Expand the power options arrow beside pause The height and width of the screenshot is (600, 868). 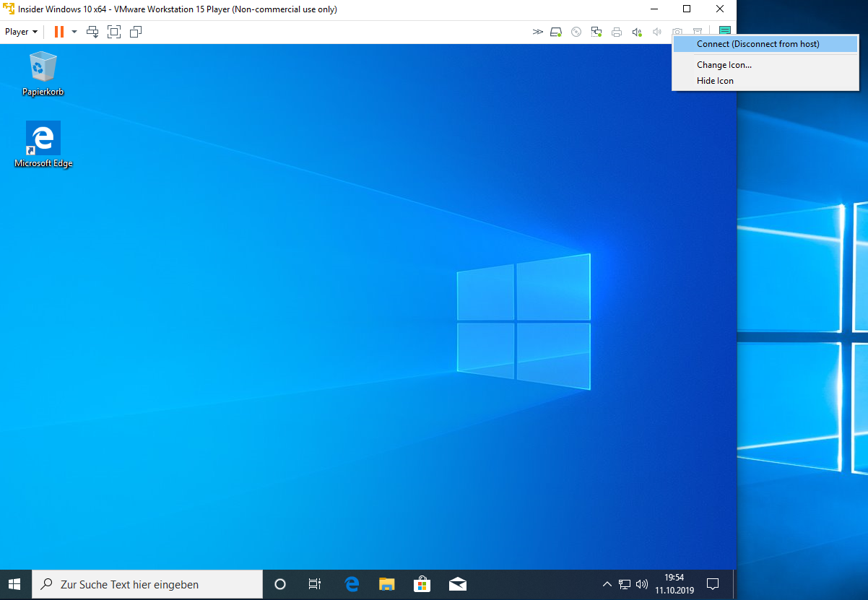(74, 32)
